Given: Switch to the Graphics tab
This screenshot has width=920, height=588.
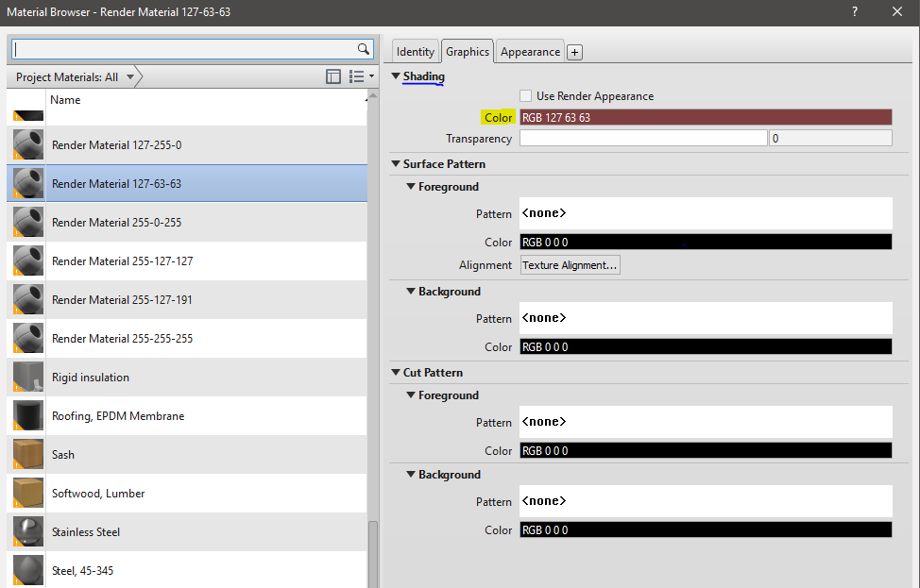Looking at the screenshot, I should [x=468, y=52].
